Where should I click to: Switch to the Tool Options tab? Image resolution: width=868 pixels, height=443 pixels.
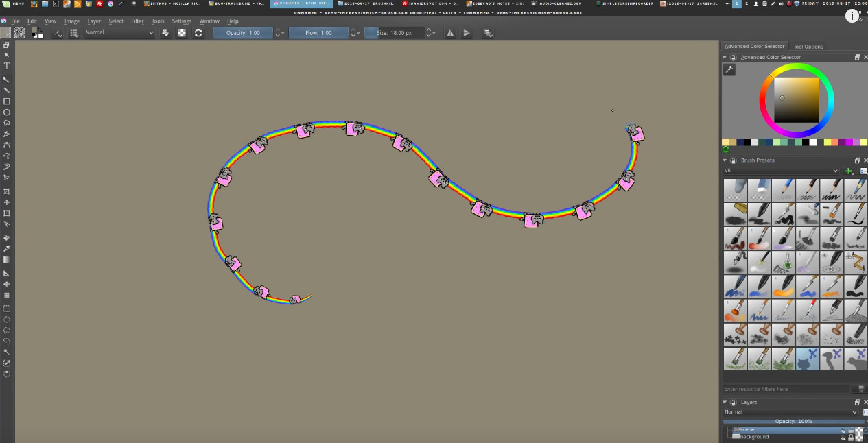pyautogui.click(x=808, y=47)
